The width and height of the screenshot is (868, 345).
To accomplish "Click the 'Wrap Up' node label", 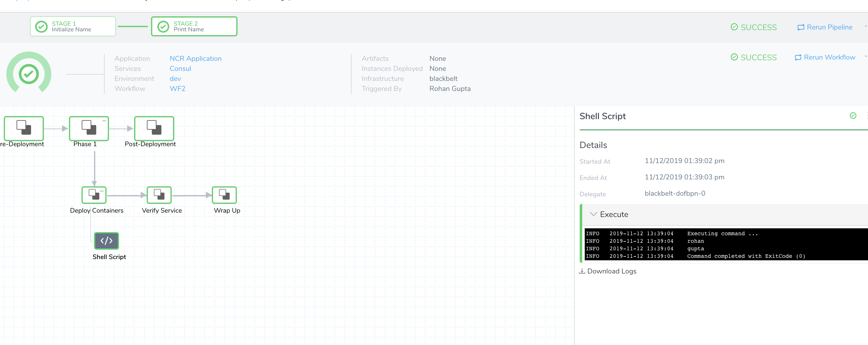I will coord(227,210).
